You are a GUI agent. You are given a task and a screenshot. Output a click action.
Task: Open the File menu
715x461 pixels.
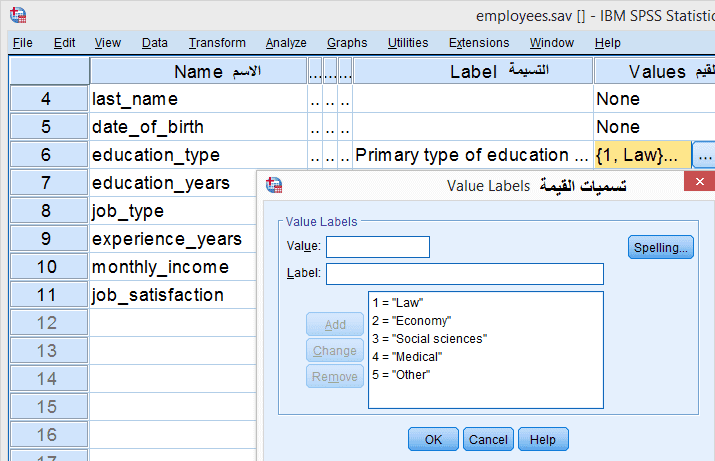(x=23, y=43)
